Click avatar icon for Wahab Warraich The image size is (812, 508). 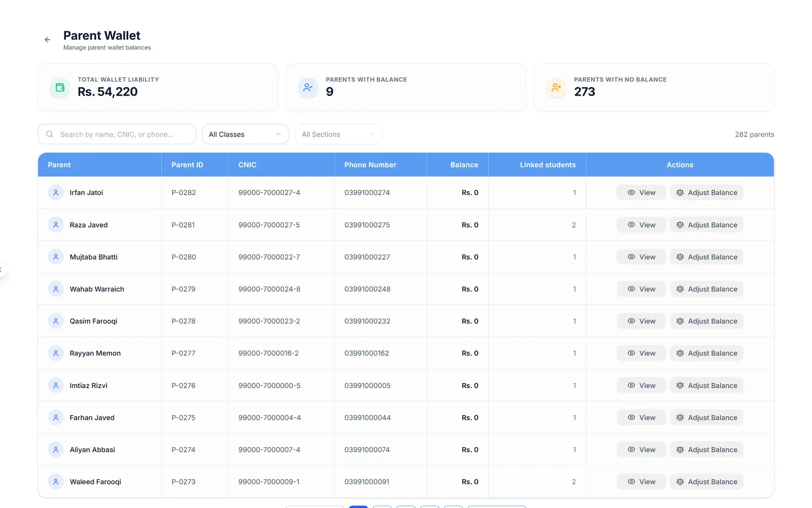click(56, 289)
